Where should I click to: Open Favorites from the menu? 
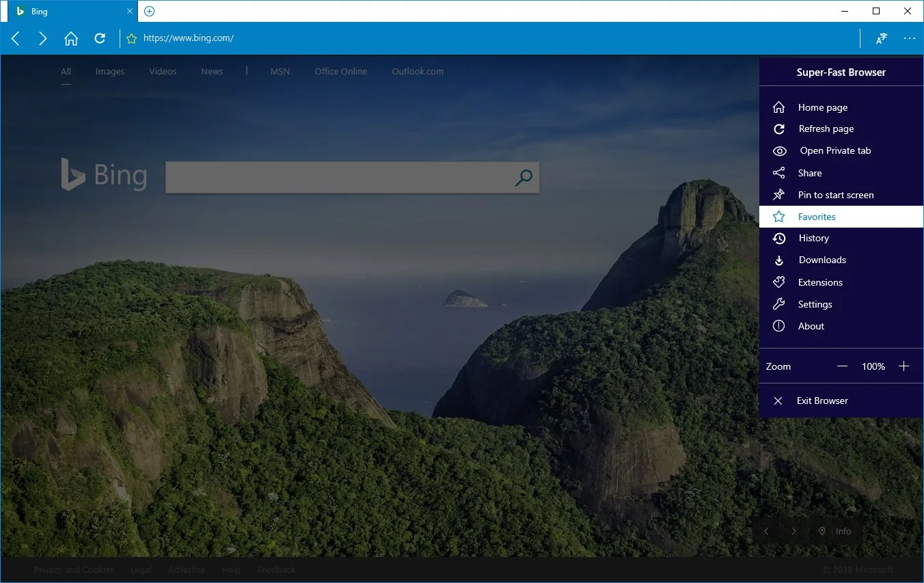point(841,217)
